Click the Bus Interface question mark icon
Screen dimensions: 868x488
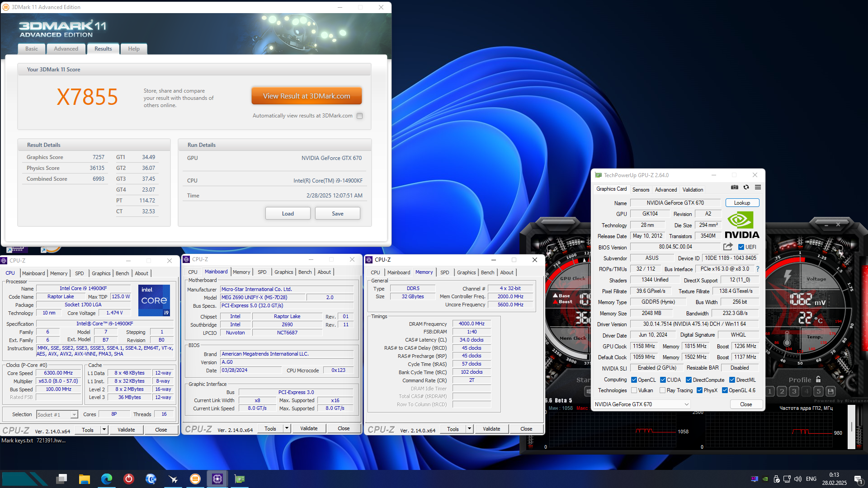pyautogui.click(x=758, y=269)
